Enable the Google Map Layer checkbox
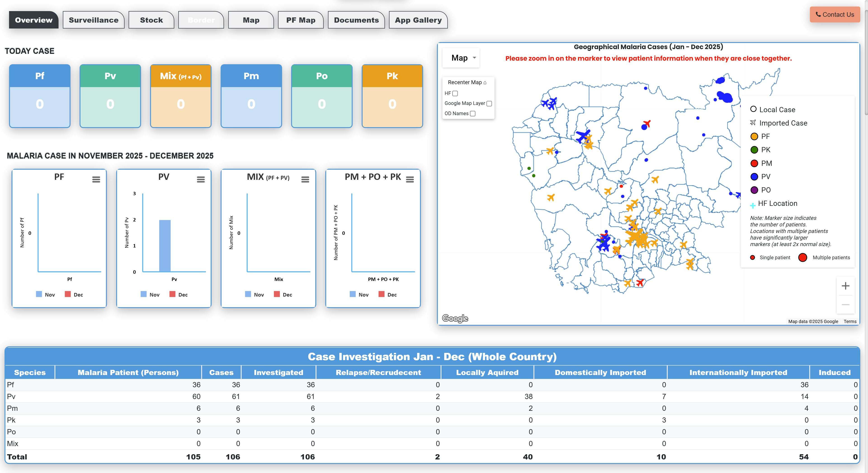 (489, 104)
